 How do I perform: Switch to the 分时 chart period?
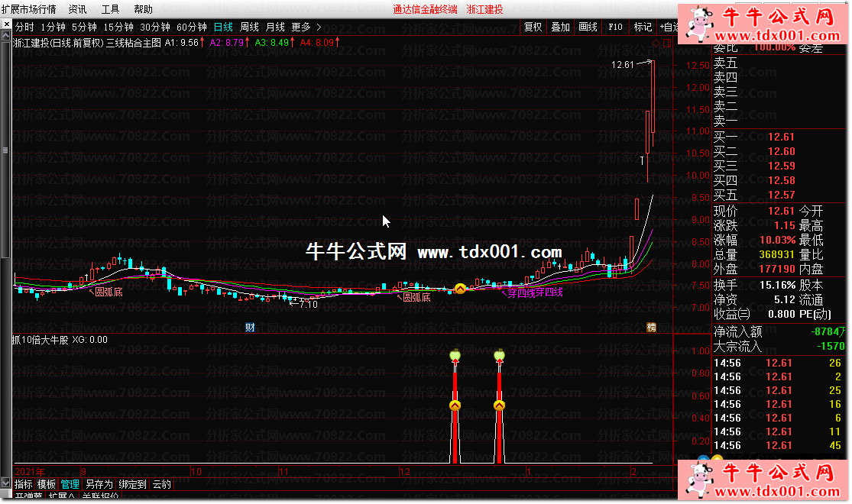pyautogui.click(x=24, y=27)
